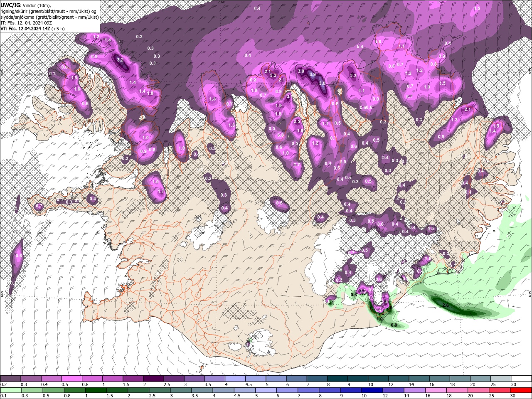Click the 2.3 snowfall value on the map
532x399 pixels.
(354, 76)
